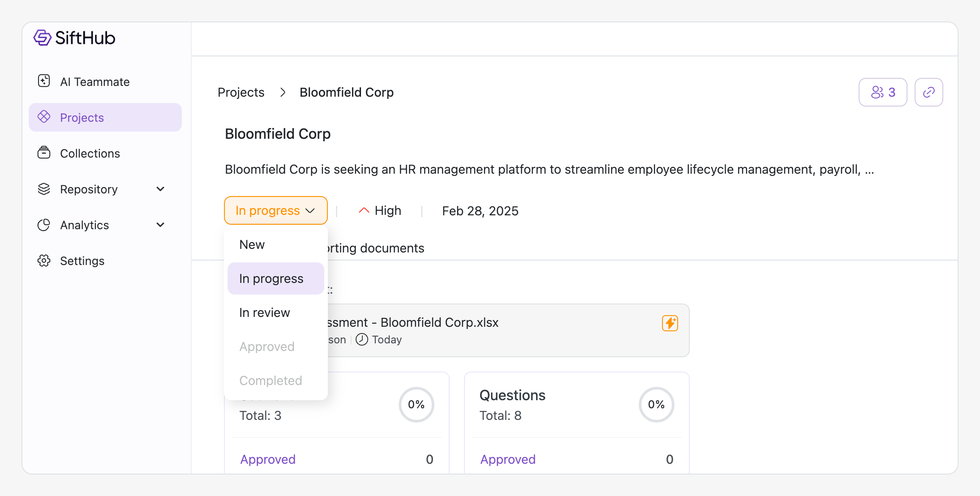Select highlighted In progress menu option
The height and width of the screenshot is (496, 980).
(x=271, y=278)
